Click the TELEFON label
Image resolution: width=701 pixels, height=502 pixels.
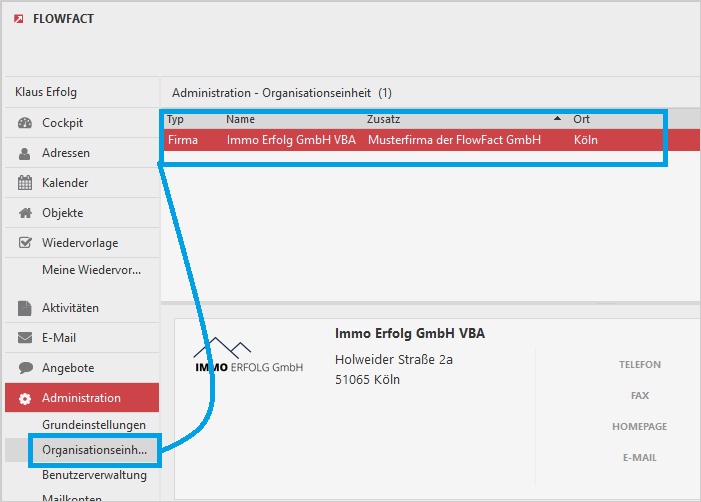[x=640, y=365]
